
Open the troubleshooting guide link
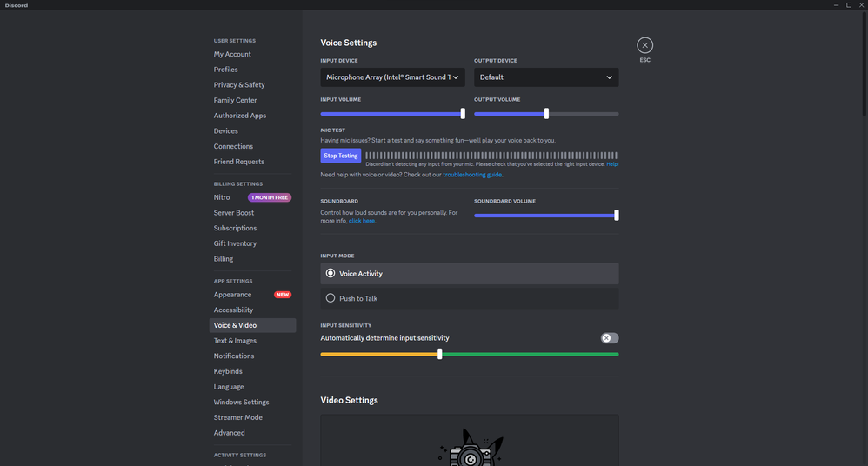(x=472, y=175)
